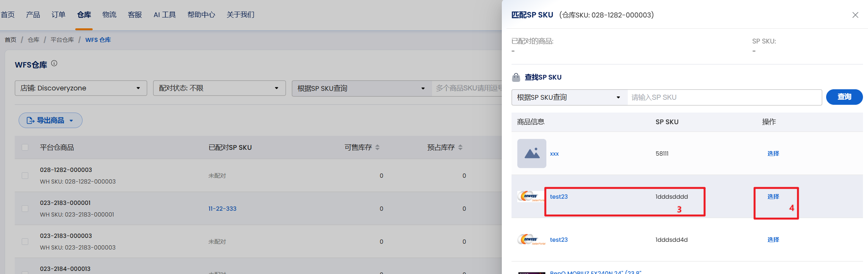
Task: Click the Newegg logo in the 1dddsdddd row
Action: coord(531,196)
